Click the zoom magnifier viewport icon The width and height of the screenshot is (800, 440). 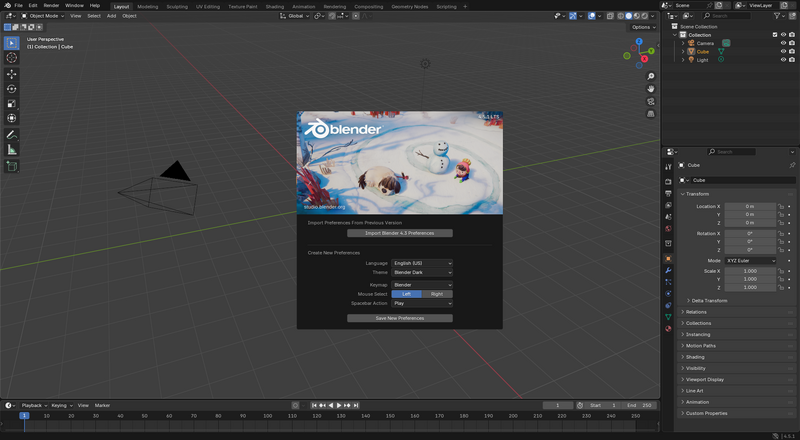click(651, 76)
